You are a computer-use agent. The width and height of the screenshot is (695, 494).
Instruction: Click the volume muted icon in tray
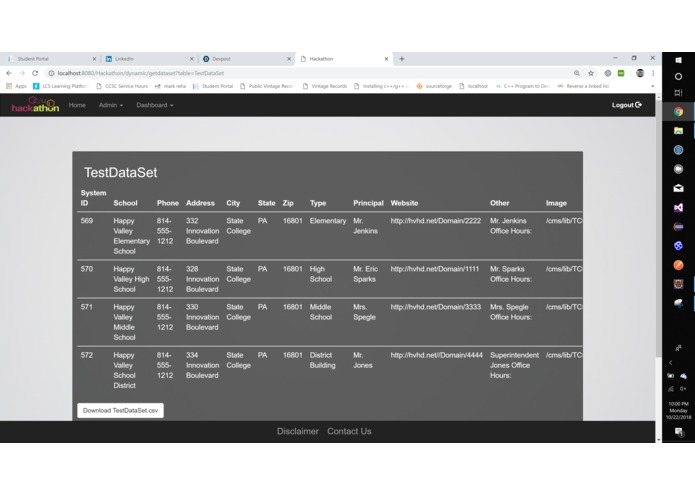683,389
